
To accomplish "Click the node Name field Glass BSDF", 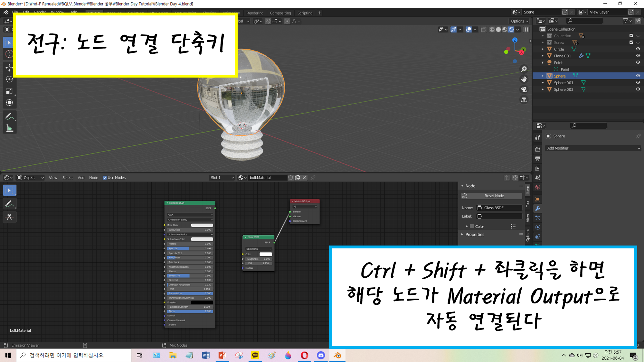I will [499, 208].
